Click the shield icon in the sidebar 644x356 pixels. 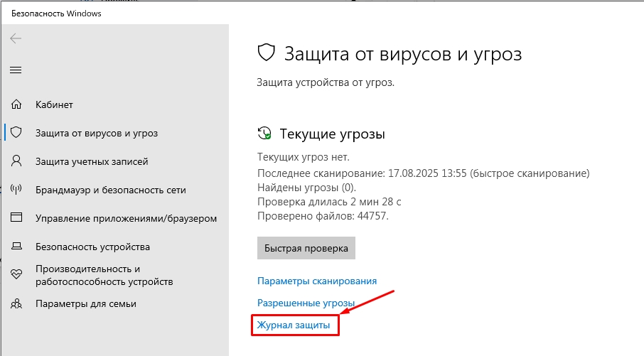pyautogui.click(x=16, y=132)
